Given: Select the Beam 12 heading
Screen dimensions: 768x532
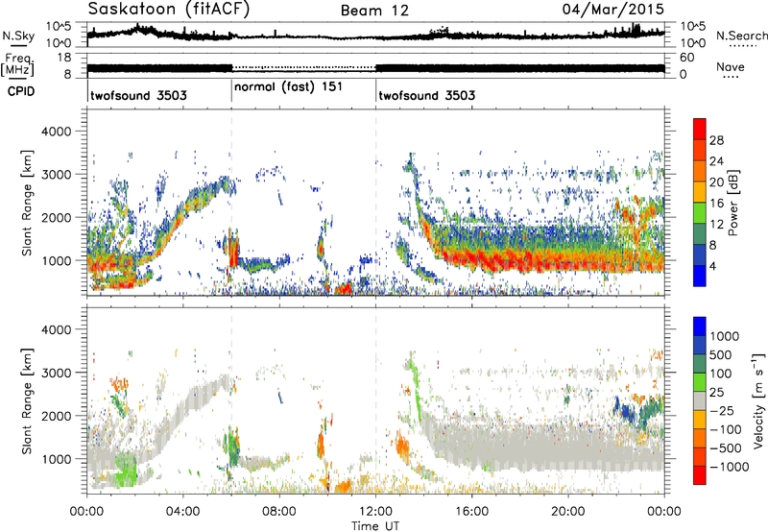Looking at the screenshot, I should click(x=374, y=11).
